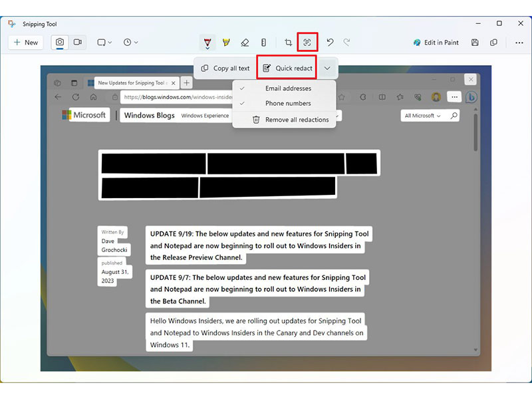Image resolution: width=532 pixels, height=399 pixels.
Task: Open the See more (three dots) menu
Action: point(519,43)
